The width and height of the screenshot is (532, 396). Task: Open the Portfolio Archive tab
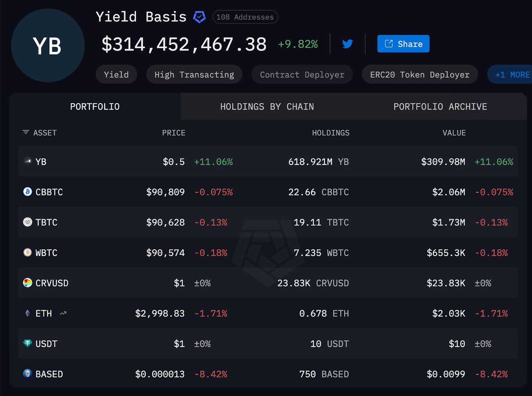pos(440,107)
